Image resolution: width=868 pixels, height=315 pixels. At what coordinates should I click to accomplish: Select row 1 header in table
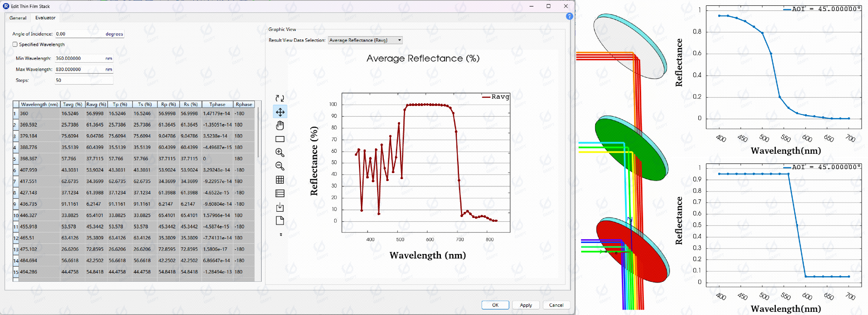coord(15,113)
